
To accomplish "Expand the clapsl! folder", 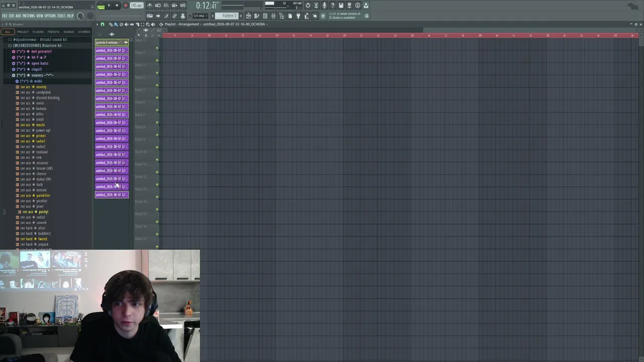I will coord(28,69).
